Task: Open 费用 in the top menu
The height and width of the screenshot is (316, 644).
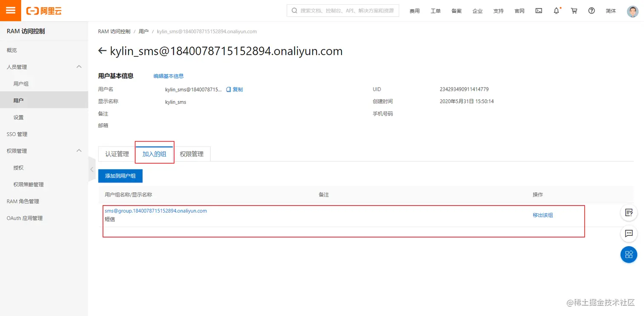Action: coord(414,11)
